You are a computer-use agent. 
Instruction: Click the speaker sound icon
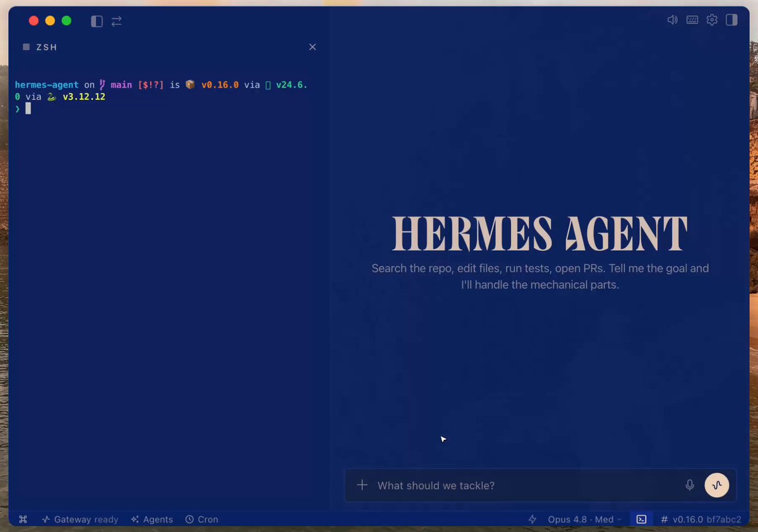pos(672,20)
